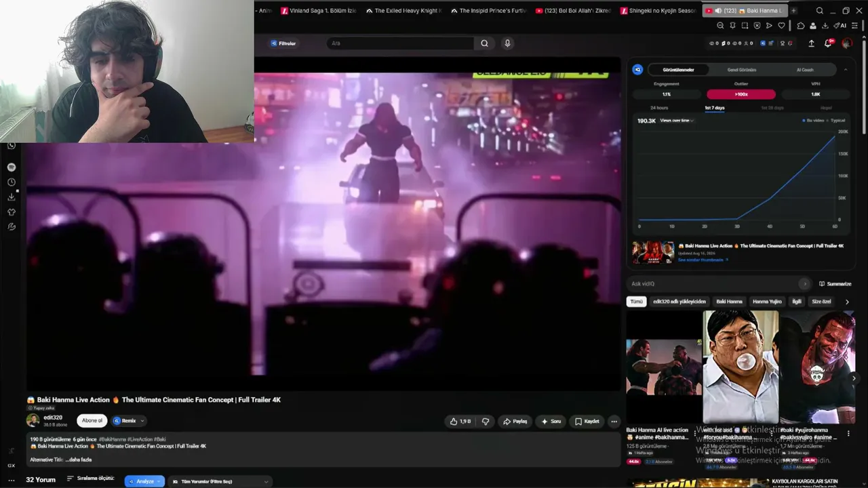Click the browser snapshot selection icon
Image resolution: width=868 pixels, height=488 pixels.
tap(745, 26)
